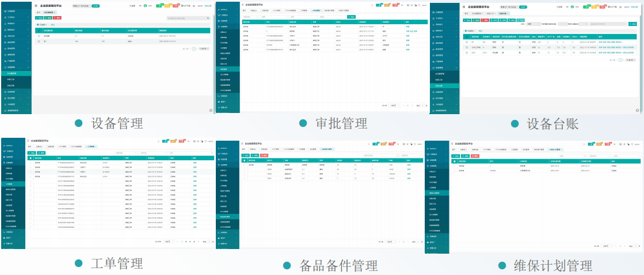This screenshot has height=275, width=644.
Task: Open second filter dropdown in 工单管理 screenshot
Action: (153, 153)
